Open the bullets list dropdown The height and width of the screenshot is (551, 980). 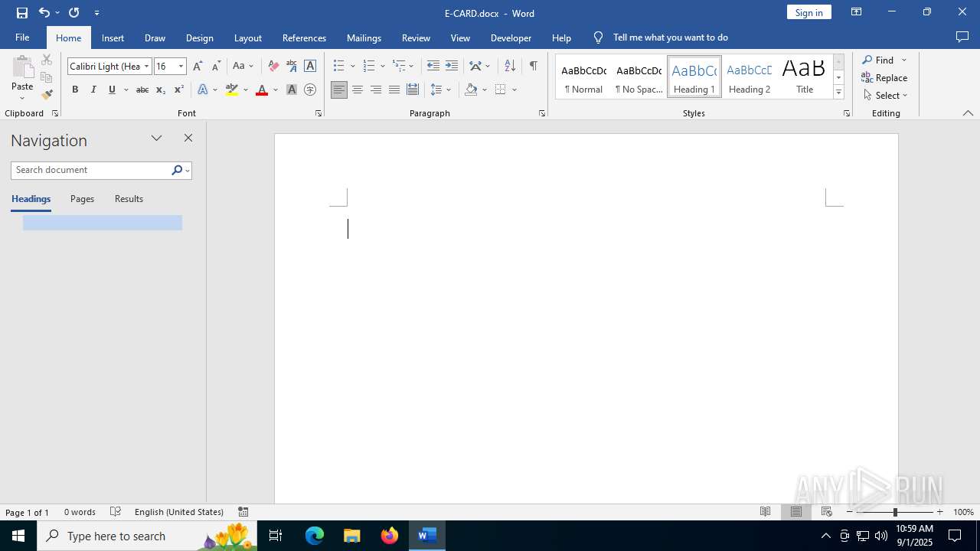tap(353, 66)
